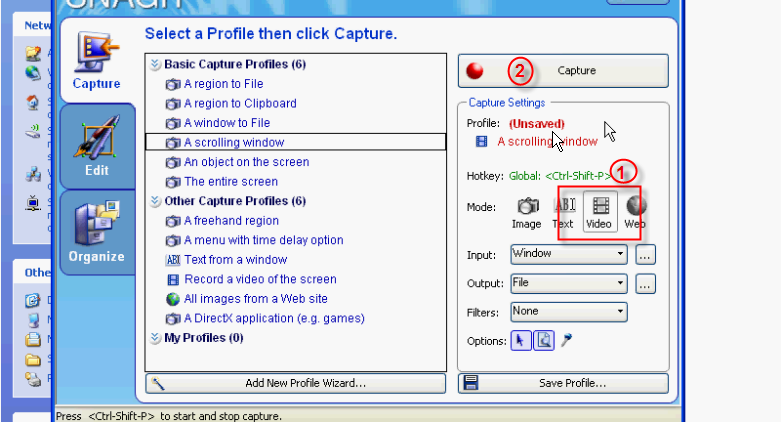Click the '(Unsaved)' profile label
This screenshot has height=422, width=781.
point(536,124)
